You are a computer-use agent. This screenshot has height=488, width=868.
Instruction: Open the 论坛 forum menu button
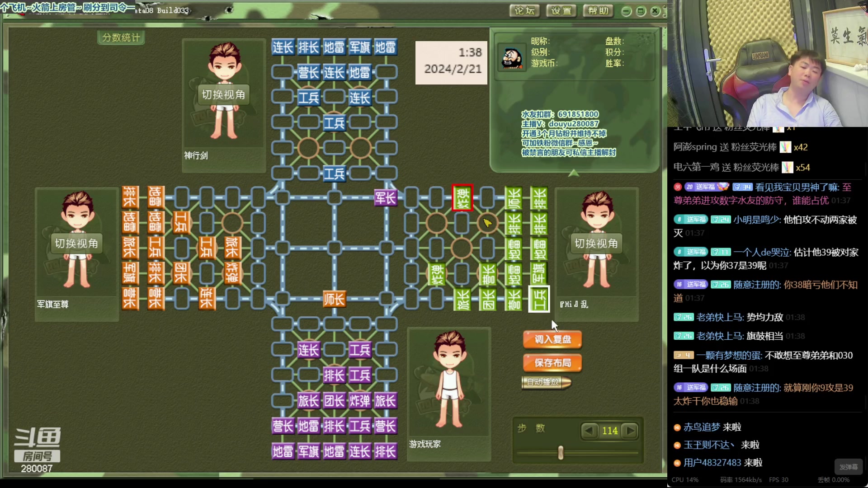coord(524,10)
